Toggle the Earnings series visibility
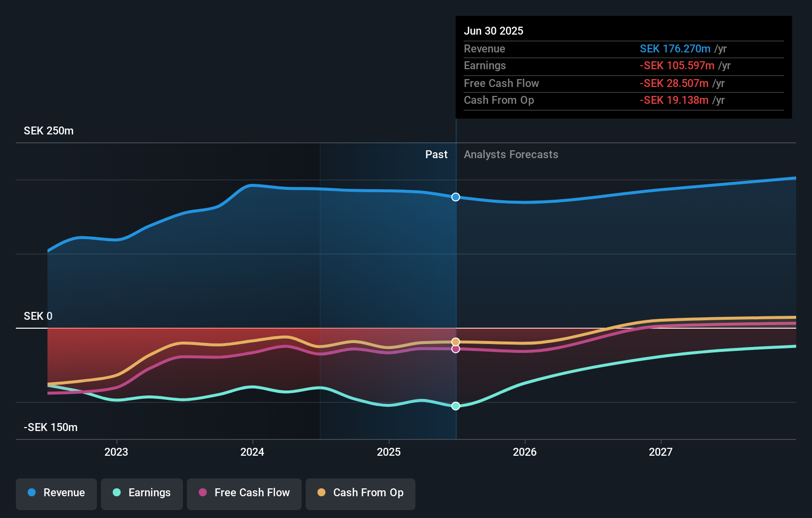The image size is (812, 518). (142, 493)
